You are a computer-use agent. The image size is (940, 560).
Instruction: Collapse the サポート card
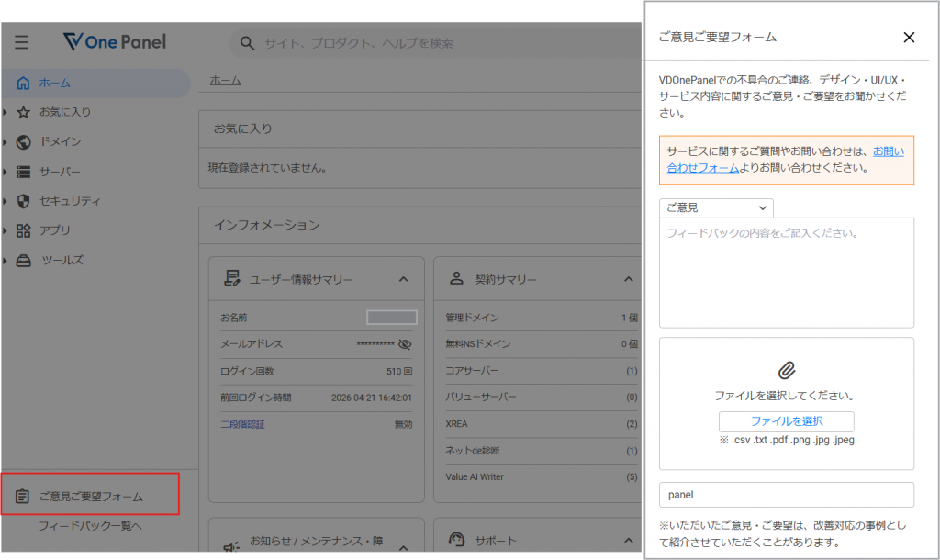pos(628,540)
